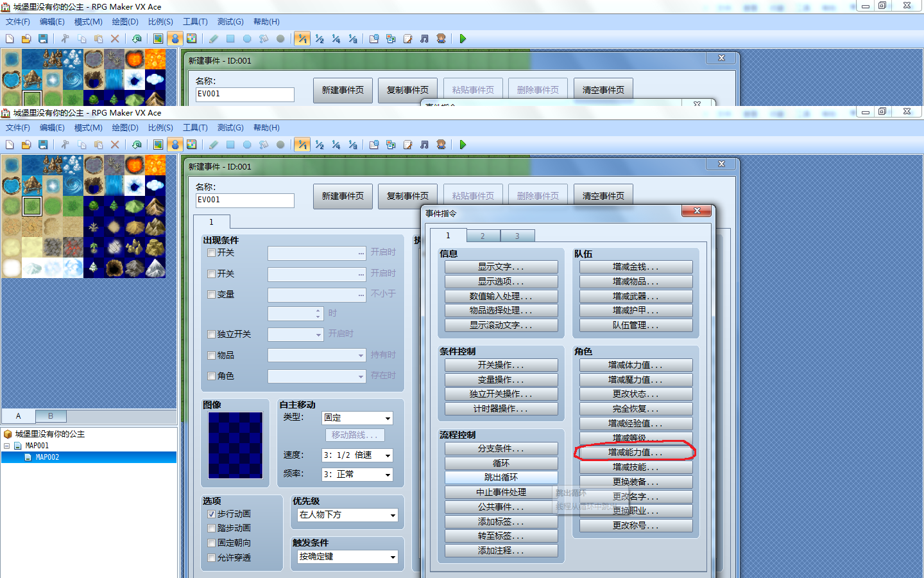Click 名称 field EV001 in lower event dialog
The height and width of the screenshot is (578, 924).
[244, 200]
